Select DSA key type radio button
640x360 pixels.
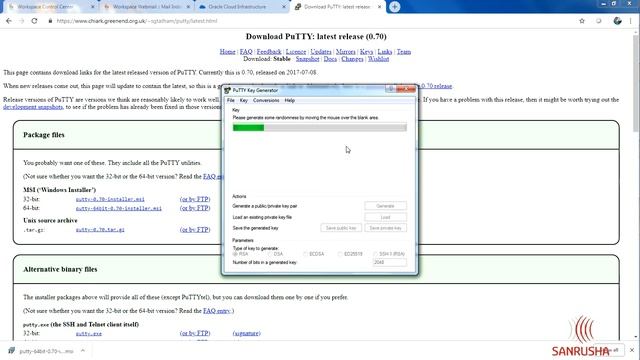(270, 254)
